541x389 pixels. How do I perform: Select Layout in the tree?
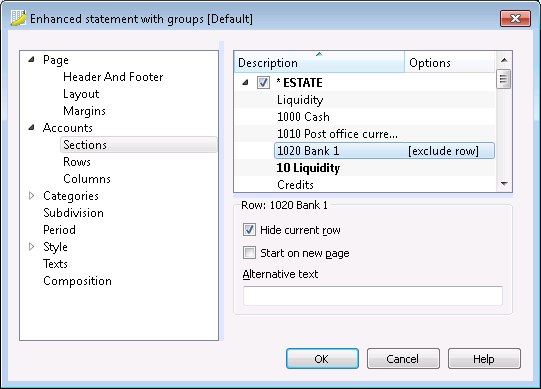point(81,94)
